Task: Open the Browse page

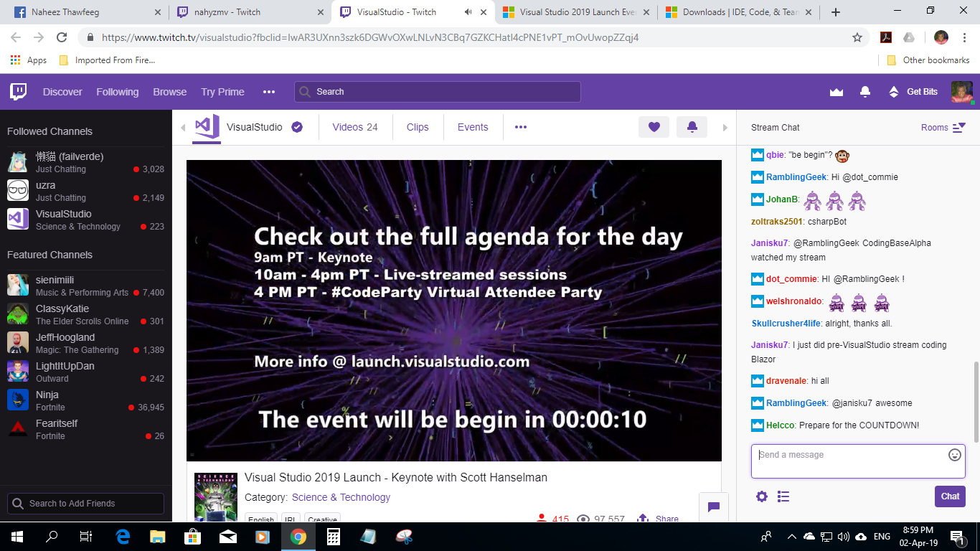Action: pos(170,92)
